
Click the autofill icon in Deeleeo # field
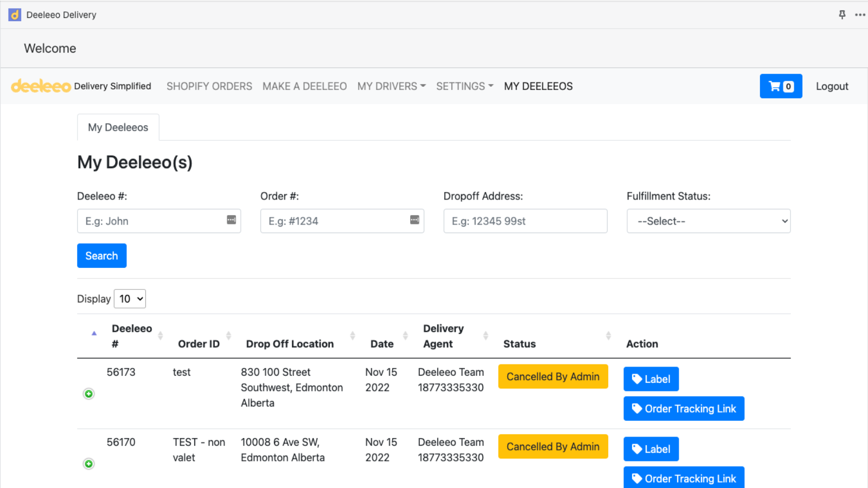[x=231, y=220]
